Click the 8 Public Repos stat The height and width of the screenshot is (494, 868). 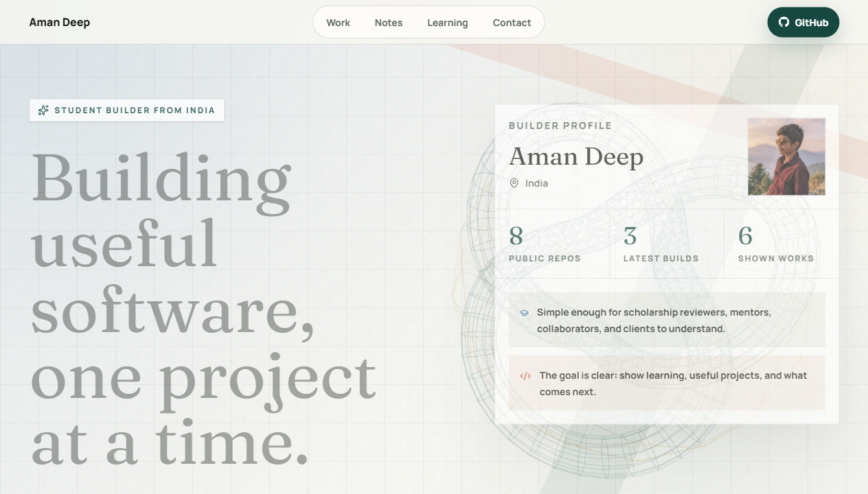coord(552,244)
